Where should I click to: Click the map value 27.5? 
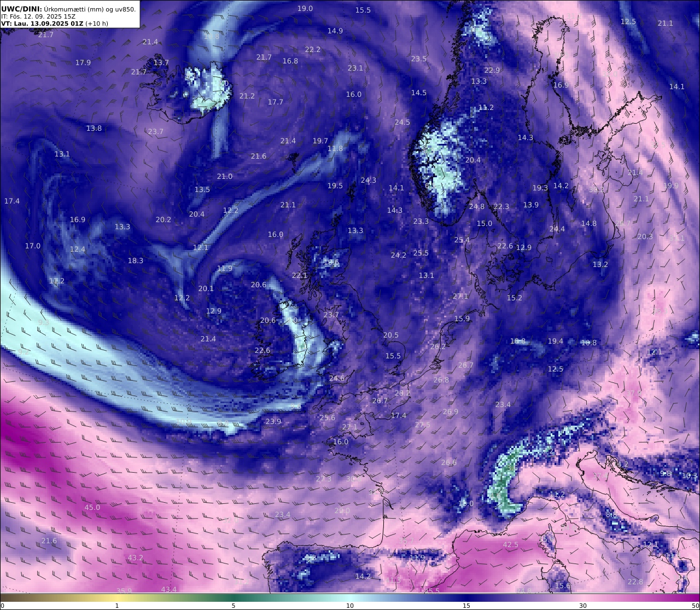[x=423, y=425]
